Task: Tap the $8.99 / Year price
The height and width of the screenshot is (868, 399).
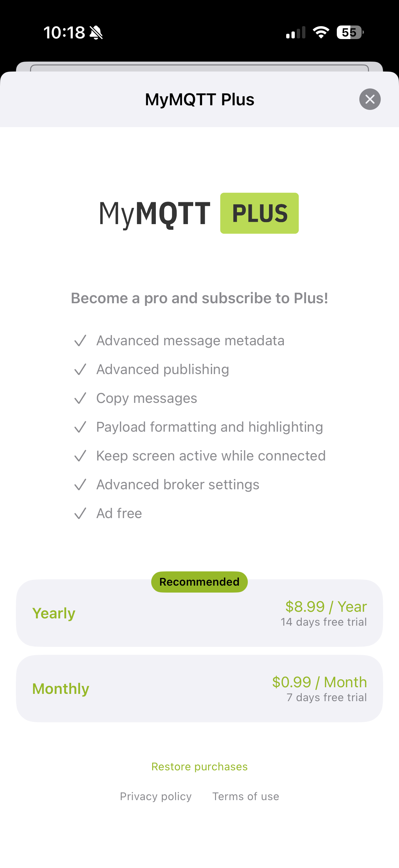Action: coord(326,607)
